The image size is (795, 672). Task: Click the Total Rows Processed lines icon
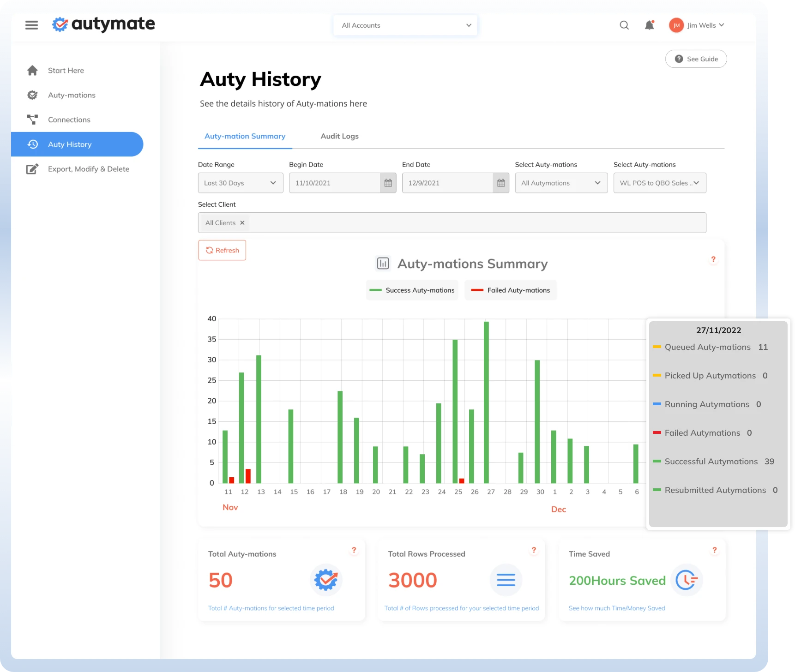[x=506, y=580]
